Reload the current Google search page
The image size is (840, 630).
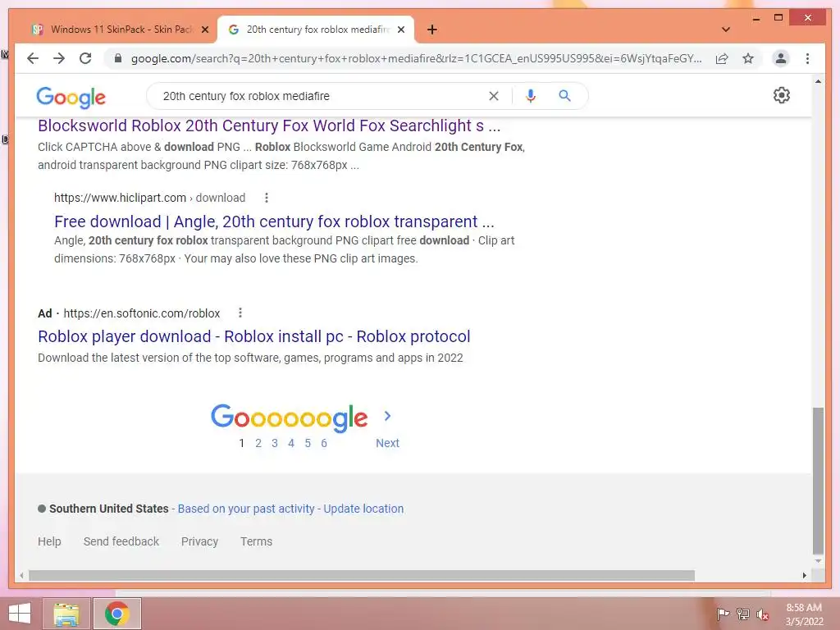point(85,58)
